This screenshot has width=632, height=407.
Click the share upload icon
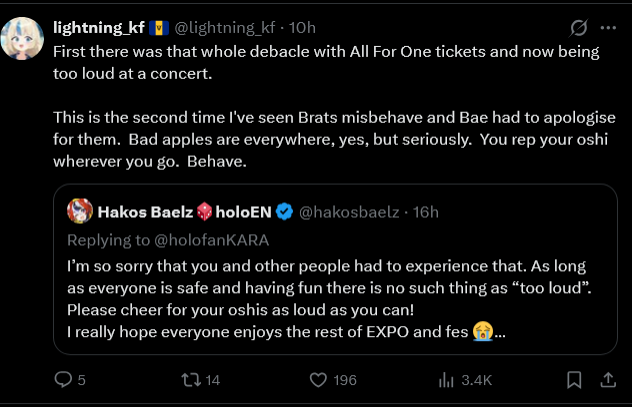[607, 379]
